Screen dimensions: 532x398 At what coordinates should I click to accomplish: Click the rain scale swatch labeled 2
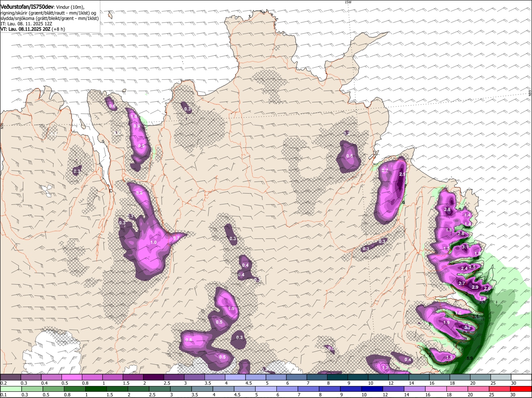click(x=138, y=389)
